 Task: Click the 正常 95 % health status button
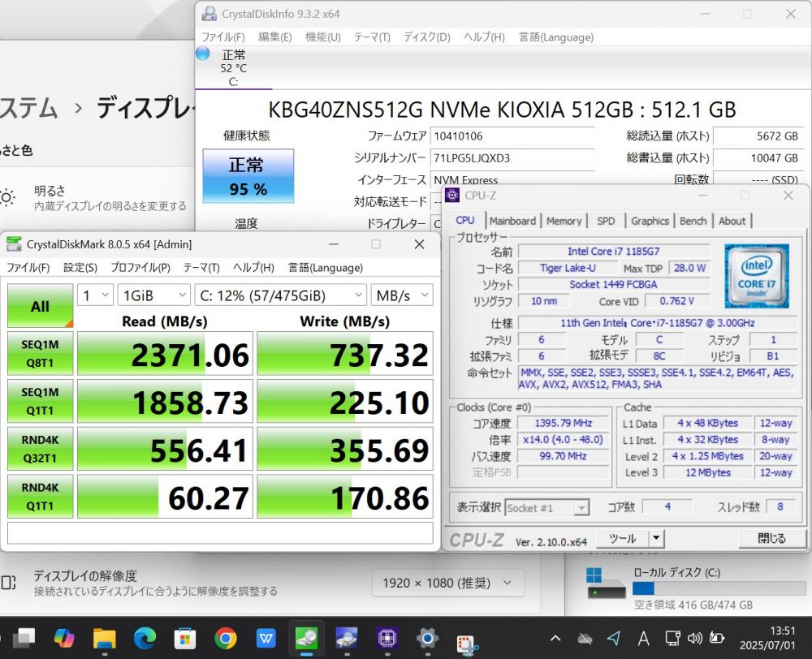click(x=248, y=176)
